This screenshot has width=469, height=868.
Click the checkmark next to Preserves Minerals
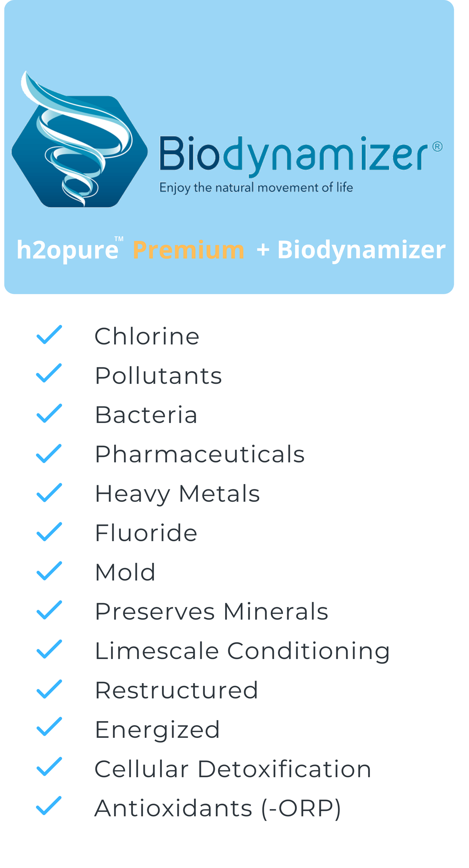(49, 610)
